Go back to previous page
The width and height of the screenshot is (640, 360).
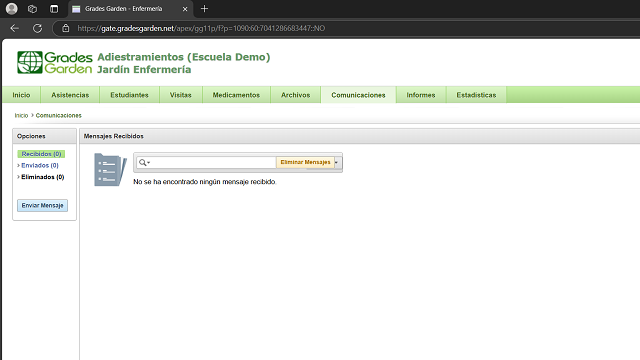15,28
